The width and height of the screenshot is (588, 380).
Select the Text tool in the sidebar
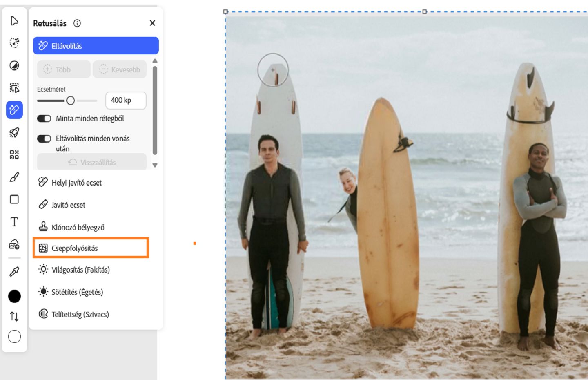(x=14, y=222)
